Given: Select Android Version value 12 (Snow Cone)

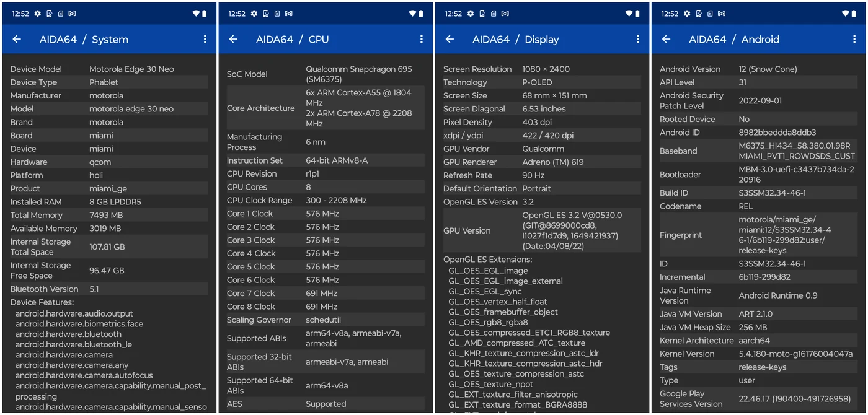Looking at the screenshot, I should coord(768,69).
